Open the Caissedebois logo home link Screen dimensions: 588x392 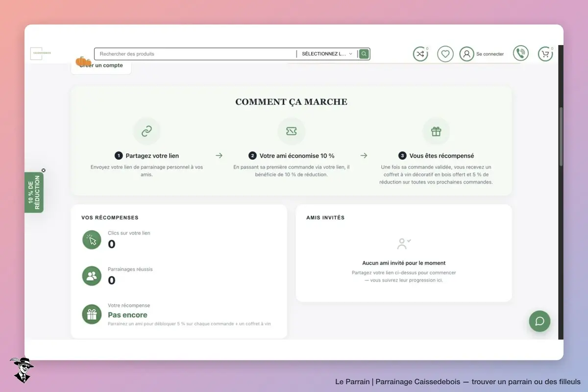tap(40, 53)
